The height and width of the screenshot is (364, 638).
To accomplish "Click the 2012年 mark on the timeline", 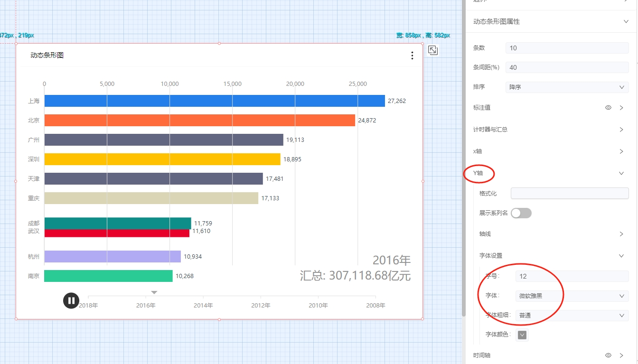I will tap(261, 306).
